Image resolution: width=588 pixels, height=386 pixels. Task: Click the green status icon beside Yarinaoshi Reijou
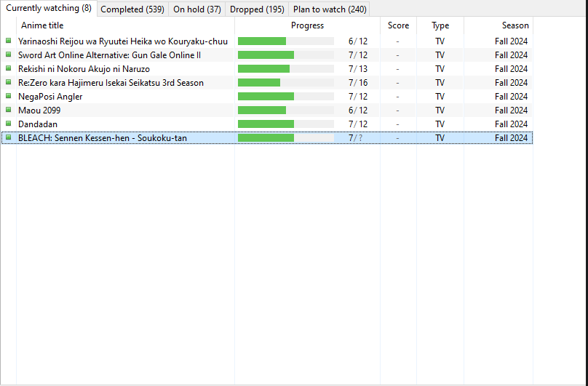tap(8, 41)
